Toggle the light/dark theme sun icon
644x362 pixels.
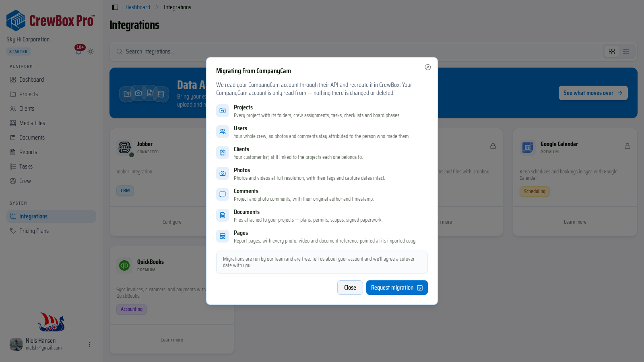(x=91, y=51)
